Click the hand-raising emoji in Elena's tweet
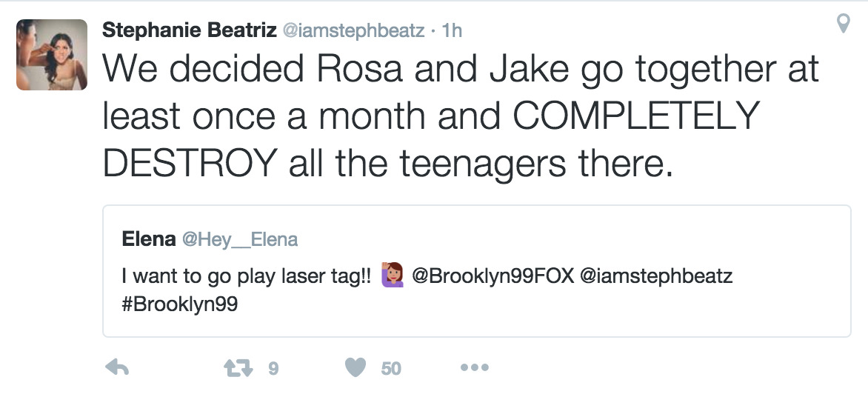This screenshot has width=868, height=397. [x=392, y=276]
